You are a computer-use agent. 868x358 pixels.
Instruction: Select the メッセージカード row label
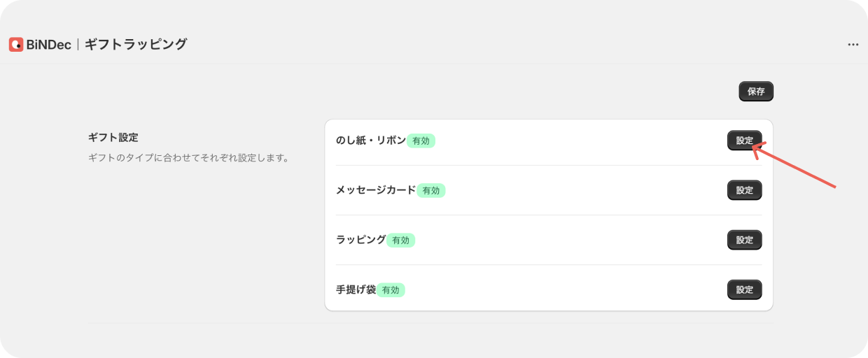click(375, 189)
